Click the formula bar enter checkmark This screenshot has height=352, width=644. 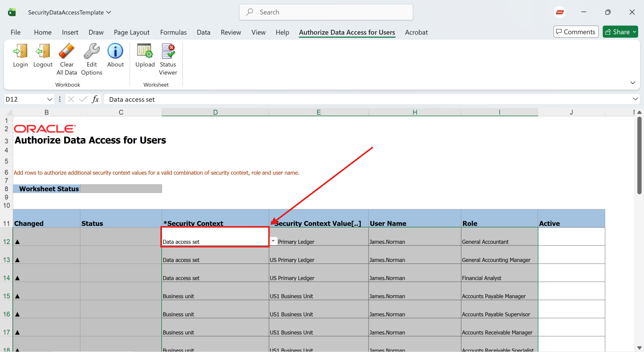[x=83, y=99]
